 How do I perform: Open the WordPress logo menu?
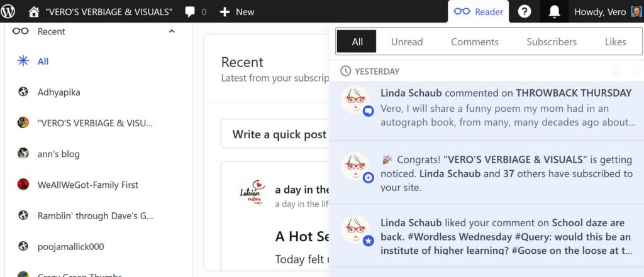point(8,11)
